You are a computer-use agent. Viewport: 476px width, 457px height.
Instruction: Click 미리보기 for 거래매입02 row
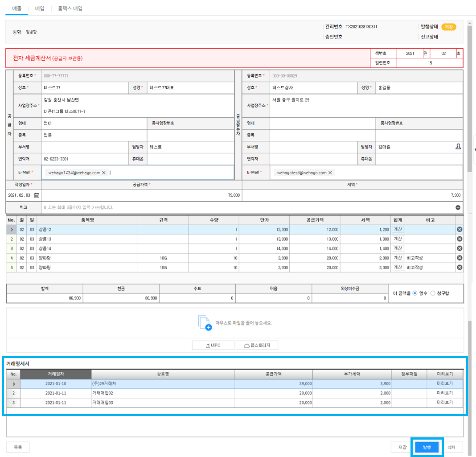(x=444, y=393)
